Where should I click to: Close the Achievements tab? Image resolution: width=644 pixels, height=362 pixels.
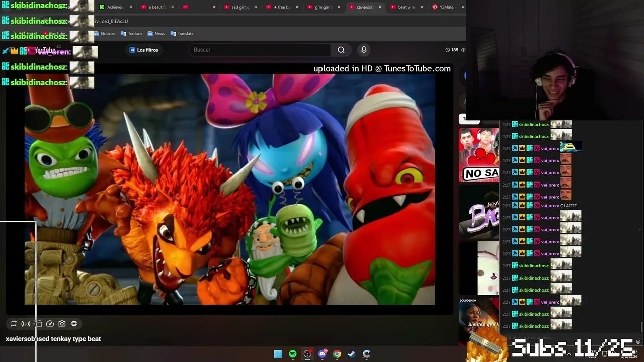(x=131, y=7)
